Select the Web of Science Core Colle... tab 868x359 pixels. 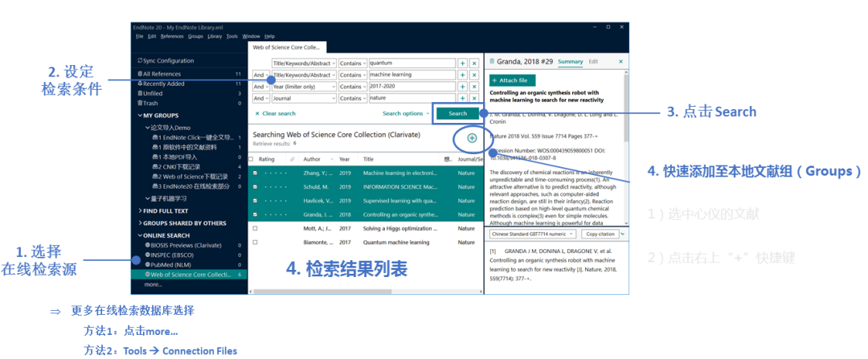(x=287, y=47)
